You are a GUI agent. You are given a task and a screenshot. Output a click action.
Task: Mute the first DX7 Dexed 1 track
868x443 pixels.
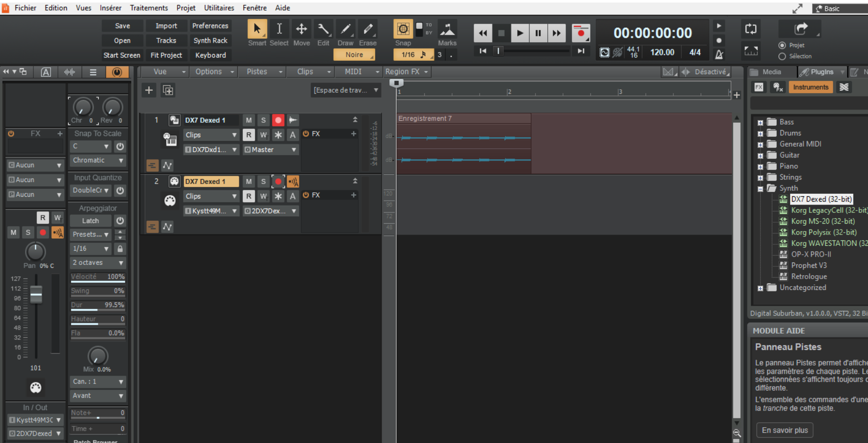249,120
